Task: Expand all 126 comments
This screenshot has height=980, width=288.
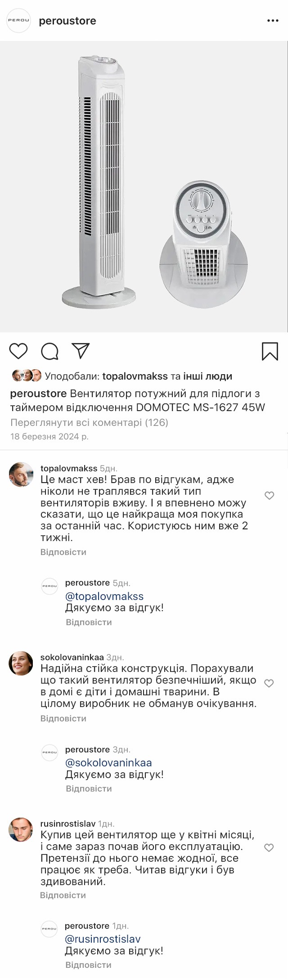Action: pos(89,422)
